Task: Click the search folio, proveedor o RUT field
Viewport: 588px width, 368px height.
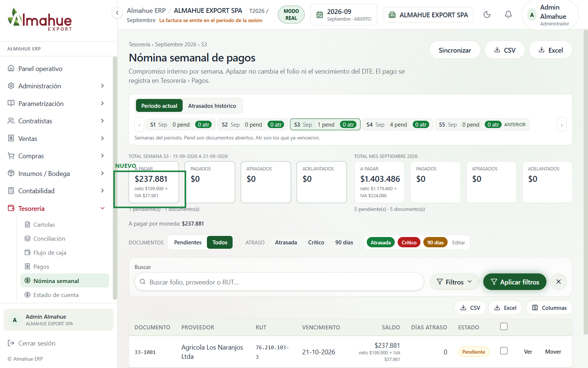Action: [x=279, y=282]
